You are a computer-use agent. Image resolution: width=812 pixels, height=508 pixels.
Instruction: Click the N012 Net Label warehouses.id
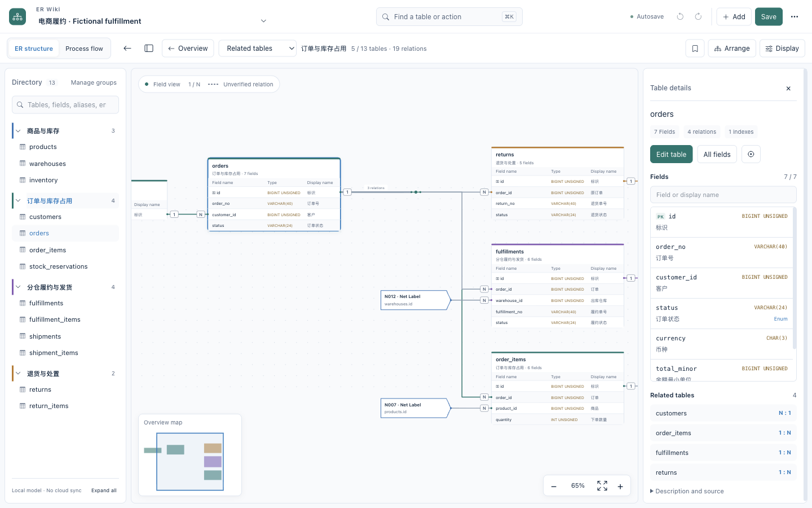415,300
